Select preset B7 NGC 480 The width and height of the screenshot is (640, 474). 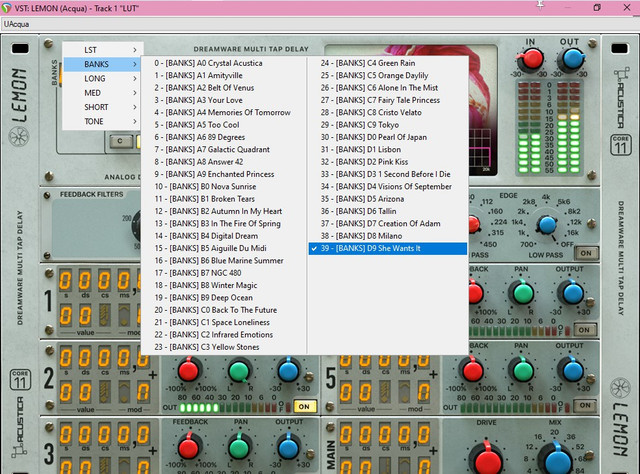(223, 273)
